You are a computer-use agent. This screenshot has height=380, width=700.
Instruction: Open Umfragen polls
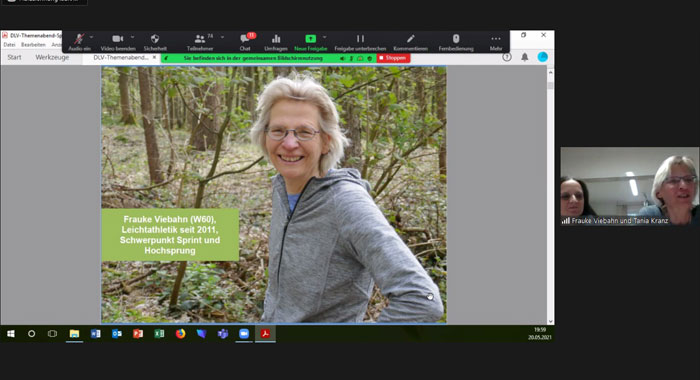pyautogui.click(x=276, y=42)
